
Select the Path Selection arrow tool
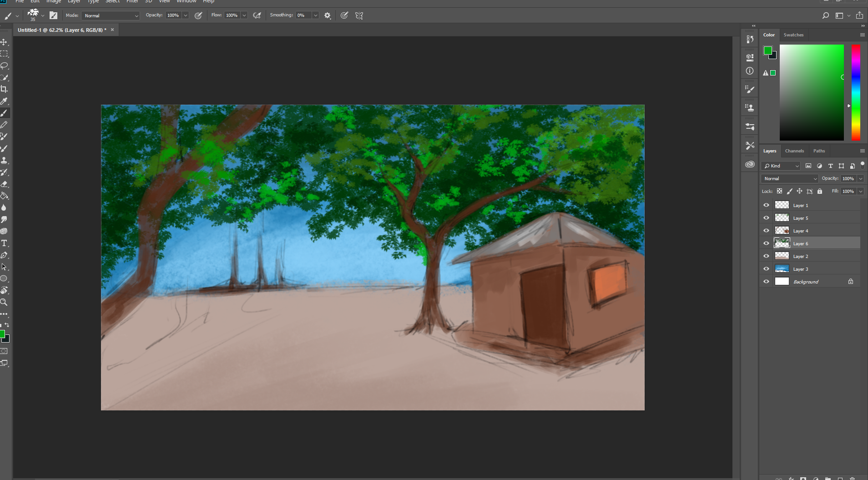pyautogui.click(x=4, y=267)
